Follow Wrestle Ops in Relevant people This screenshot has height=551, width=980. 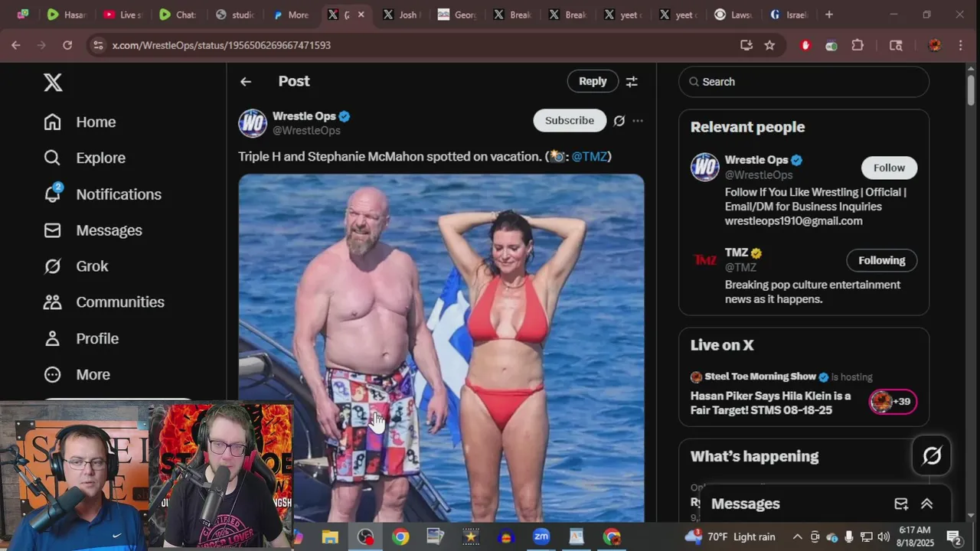[x=889, y=168]
